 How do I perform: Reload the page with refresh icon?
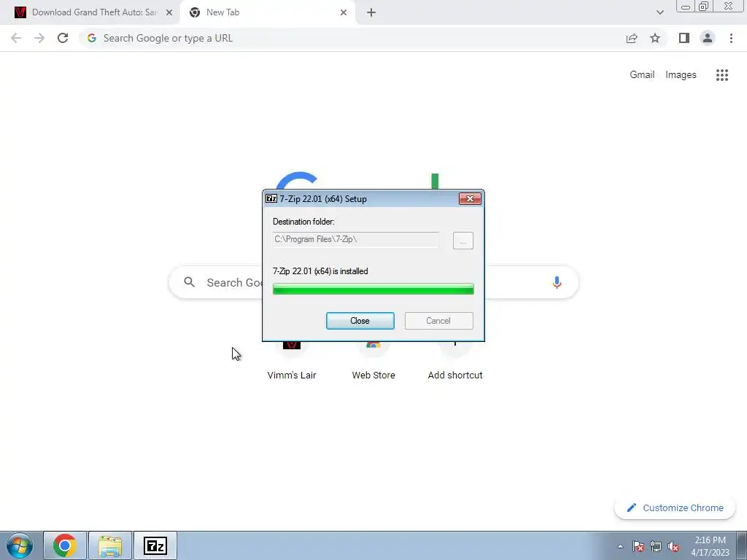tap(63, 38)
